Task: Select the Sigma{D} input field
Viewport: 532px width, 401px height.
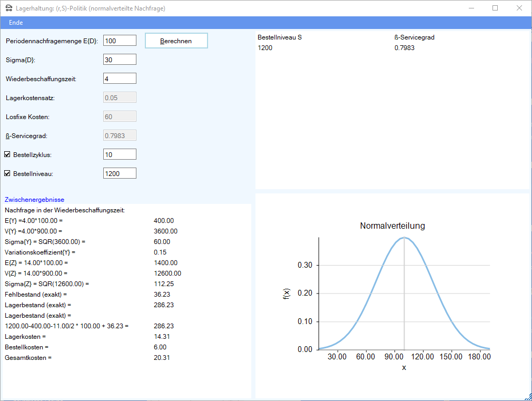Action: [120, 60]
